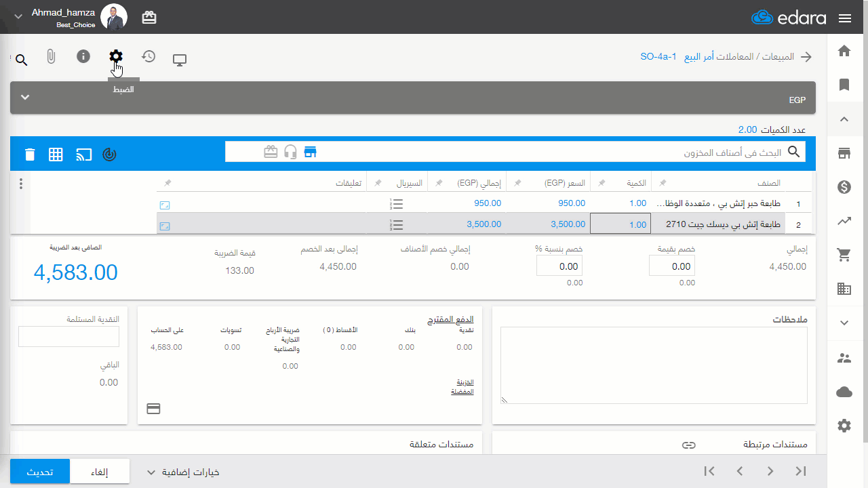
Task: Open the credit card payment icon
Action: [x=153, y=409]
